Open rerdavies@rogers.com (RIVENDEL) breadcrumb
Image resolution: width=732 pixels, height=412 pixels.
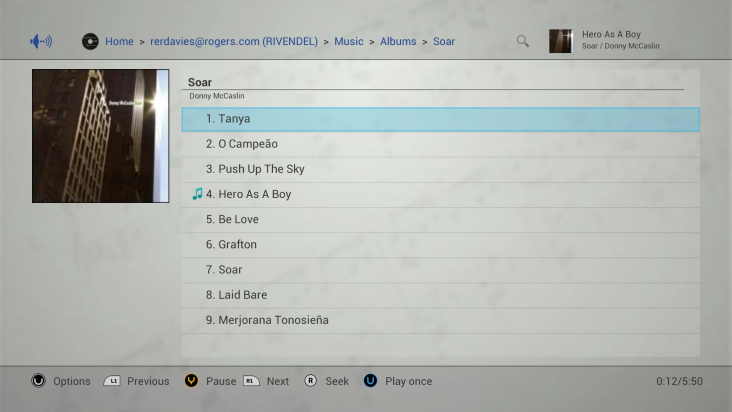coord(234,42)
